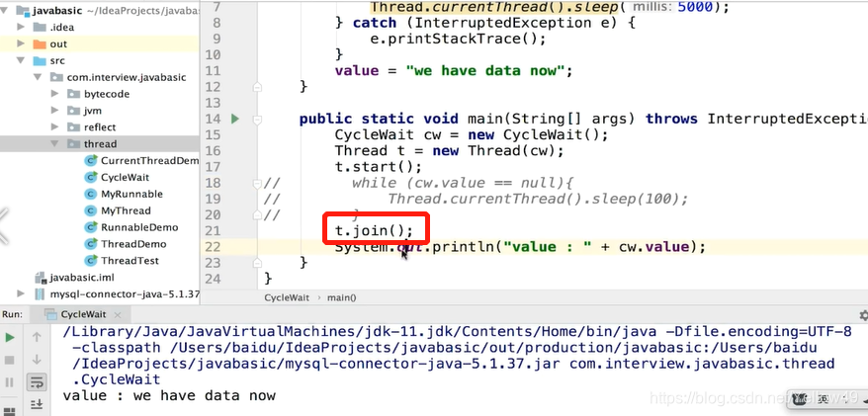Click the fold marker at line 20

pyautogui.click(x=257, y=214)
